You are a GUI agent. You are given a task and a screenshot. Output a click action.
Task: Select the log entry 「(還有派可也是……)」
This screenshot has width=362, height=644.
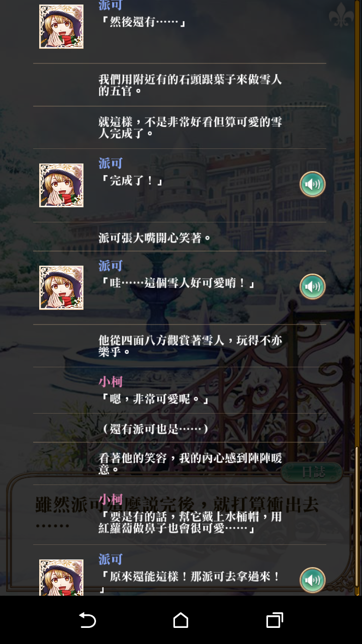(x=179, y=428)
